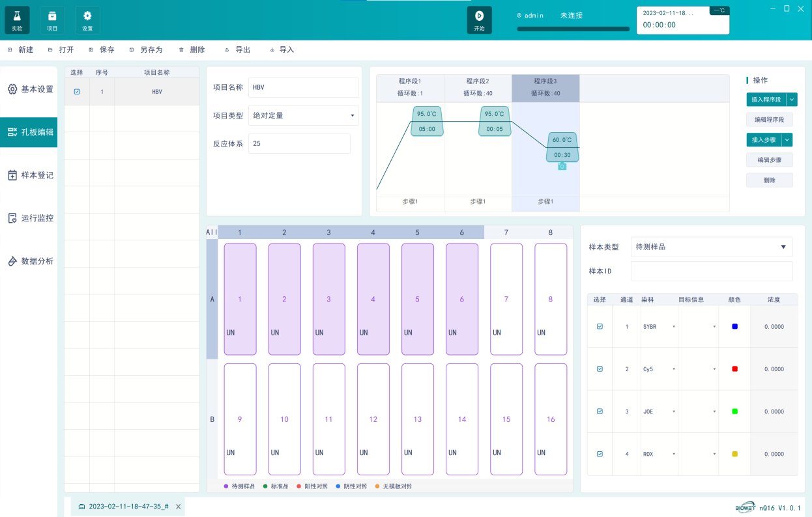This screenshot has width=812, height=517.
Task: Click the 删除 trash toolbar icon
Action: [181, 50]
